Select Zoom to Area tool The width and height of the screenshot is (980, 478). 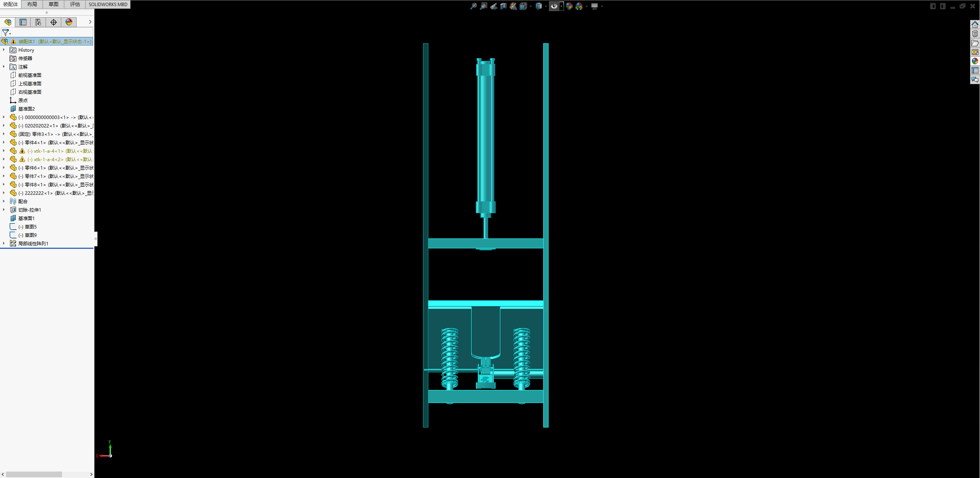pos(483,6)
